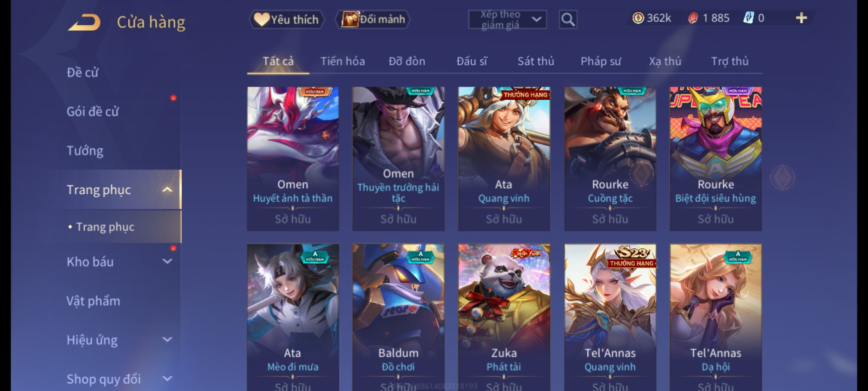Switch to the Pháp sư tab
The image size is (868, 391).
(600, 61)
